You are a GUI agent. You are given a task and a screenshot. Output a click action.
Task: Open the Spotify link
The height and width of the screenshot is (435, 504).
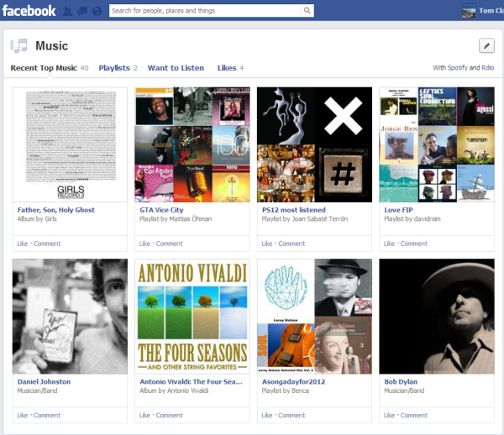(457, 68)
